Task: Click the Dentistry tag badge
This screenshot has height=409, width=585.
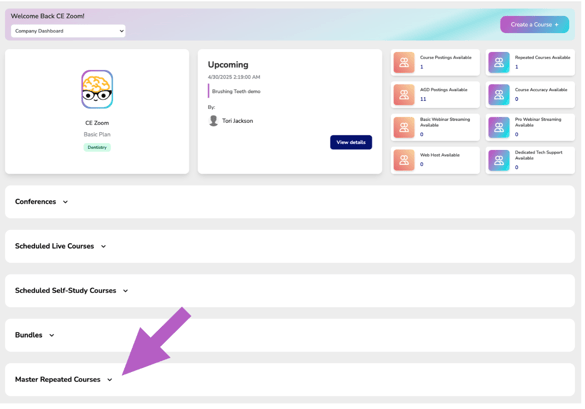Action: (x=97, y=147)
